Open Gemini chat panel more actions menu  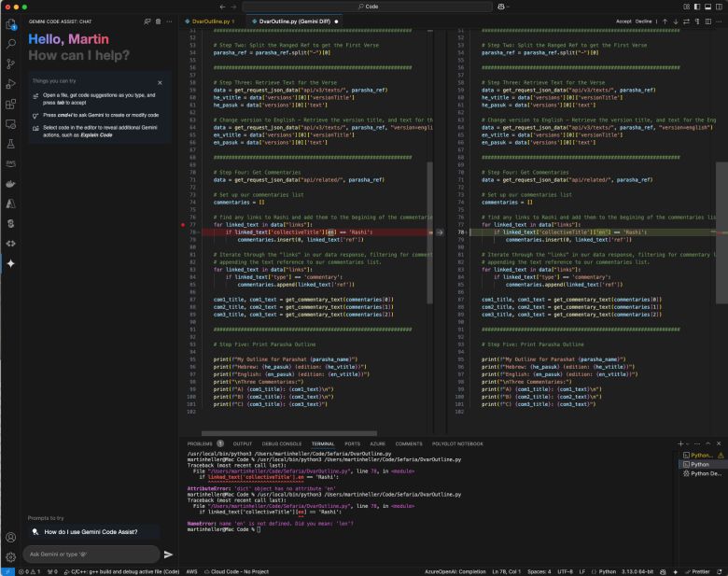tap(169, 20)
